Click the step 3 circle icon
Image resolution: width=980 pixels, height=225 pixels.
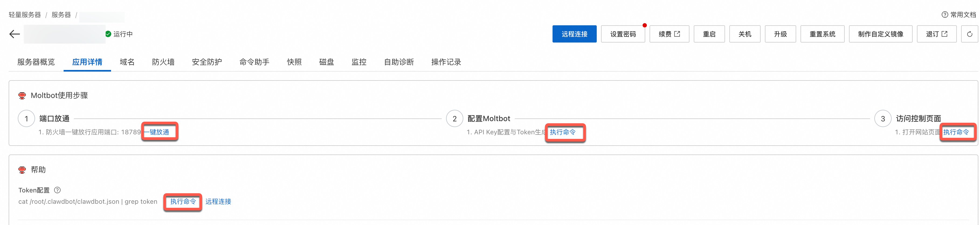(x=883, y=119)
